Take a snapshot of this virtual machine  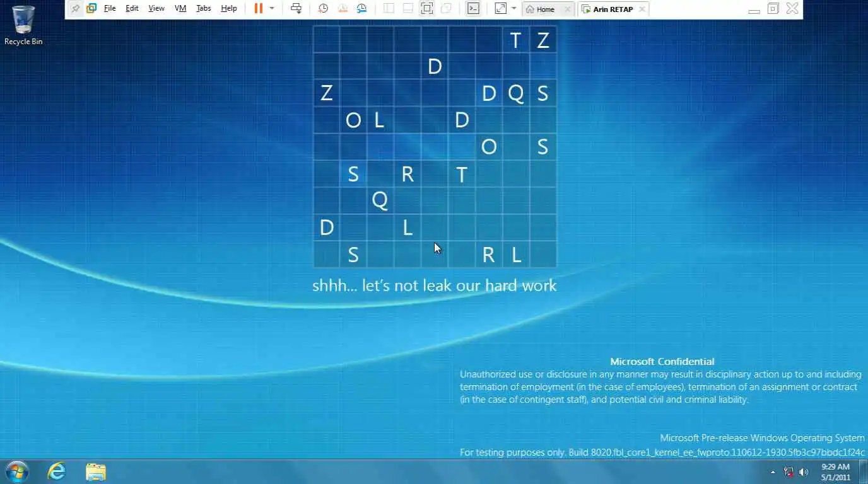point(323,9)
